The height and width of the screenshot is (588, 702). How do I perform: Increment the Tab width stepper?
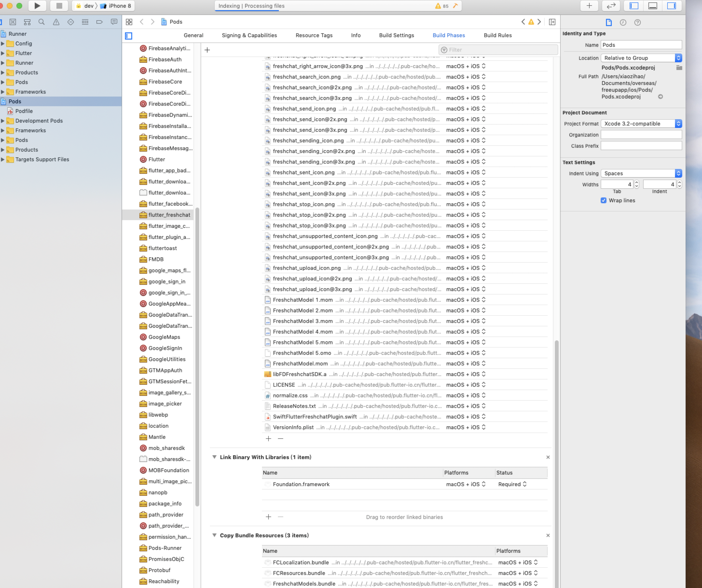coord(636,183)
